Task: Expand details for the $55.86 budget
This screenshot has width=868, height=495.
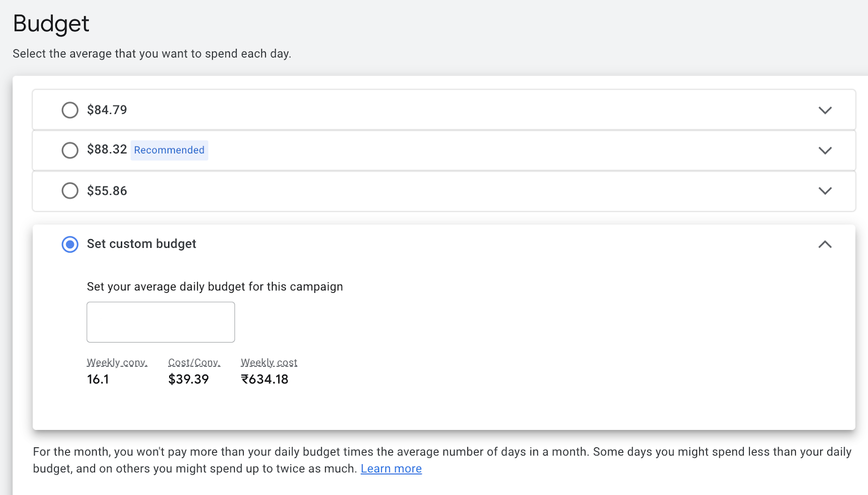Action: pyautogui.click(x=825, y=191)
